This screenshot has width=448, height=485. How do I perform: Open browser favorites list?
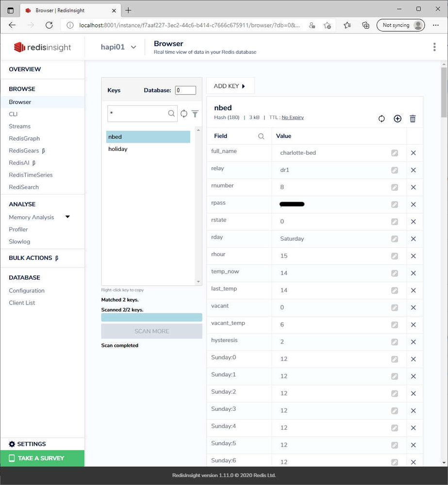click(347, 25)
